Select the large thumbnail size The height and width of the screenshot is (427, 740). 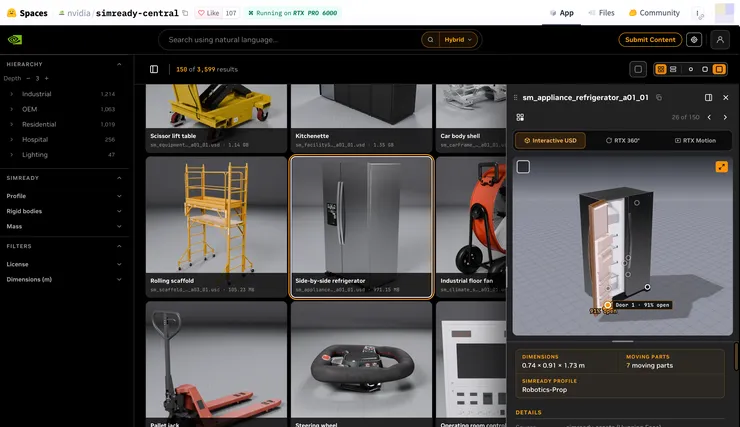(719, 69)
